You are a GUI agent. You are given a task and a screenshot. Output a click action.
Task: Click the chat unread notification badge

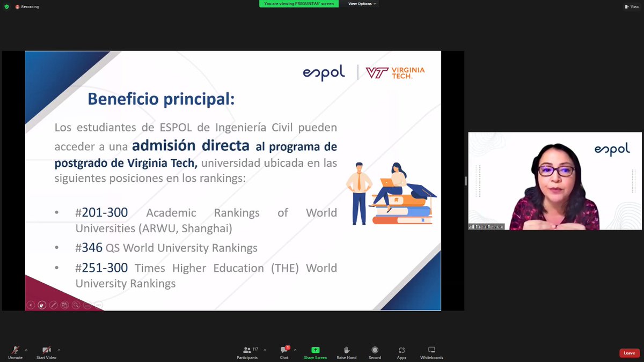click(288, 348)
